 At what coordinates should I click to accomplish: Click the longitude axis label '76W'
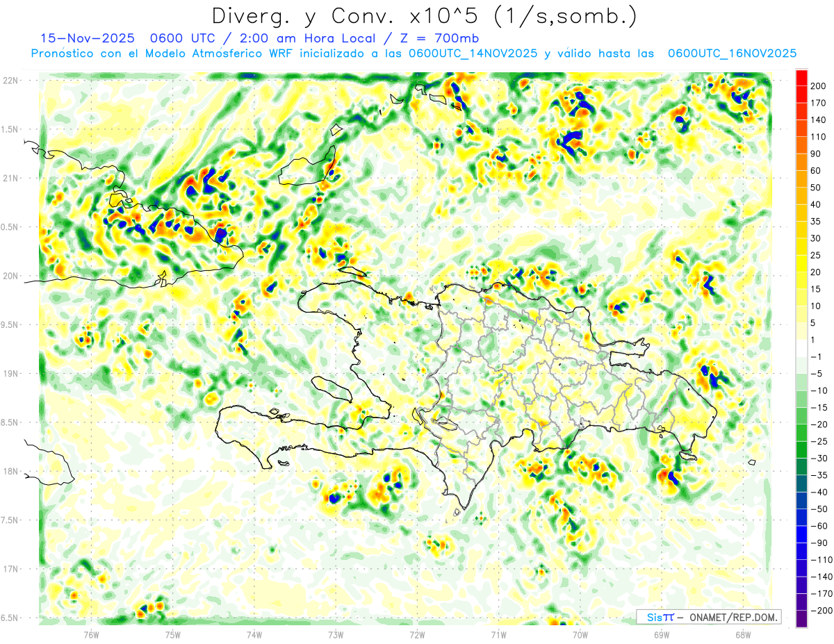(92, 635)
